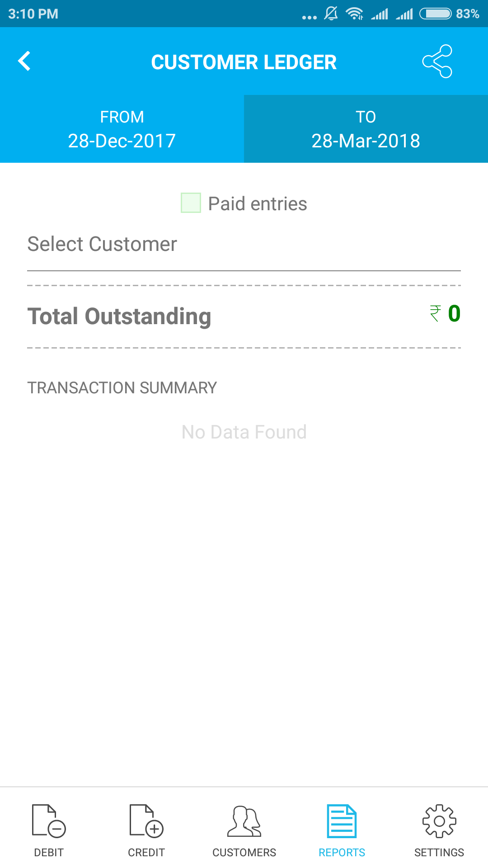Share the customer ledger report
Screen dimensions: 488x868
coord(437,61)
